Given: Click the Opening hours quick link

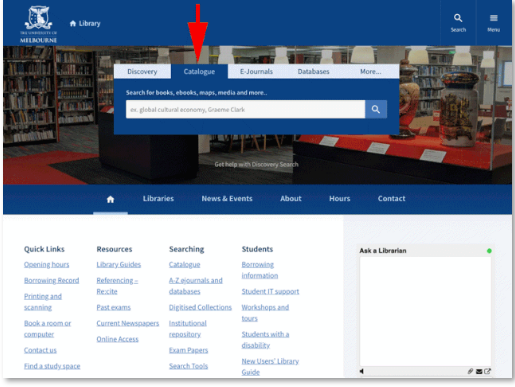Looking at the screenshot, I should (x=47, y=265).
